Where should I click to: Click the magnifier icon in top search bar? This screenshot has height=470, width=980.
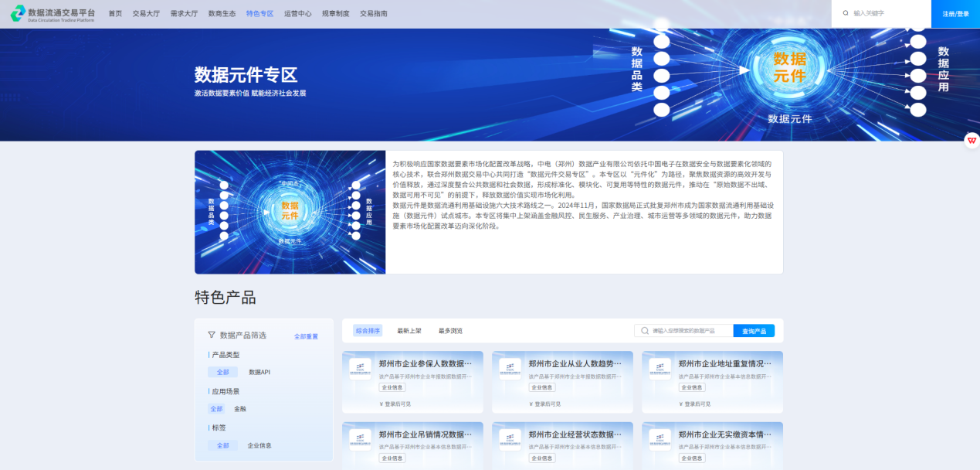pyautogui.click(x=846, y=13)
